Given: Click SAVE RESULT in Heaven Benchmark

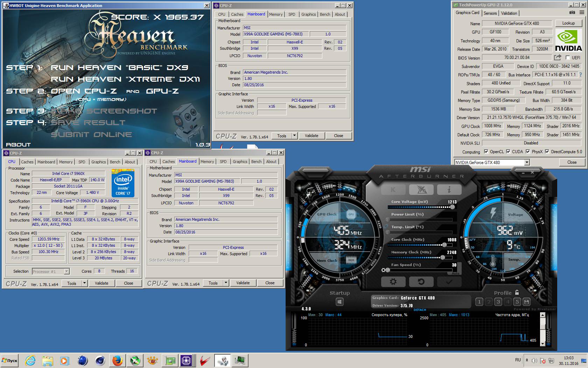Looking at the screenshot, I should [88, 122].
